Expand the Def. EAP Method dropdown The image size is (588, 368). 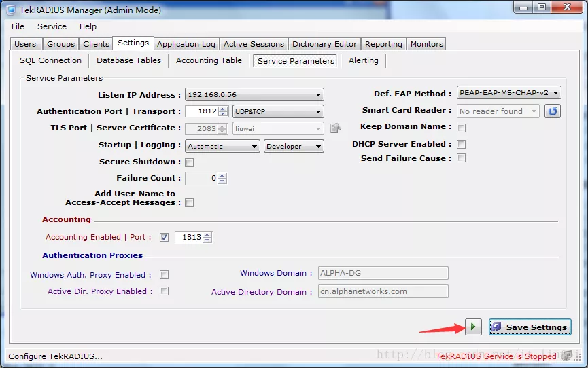click(555, 93)
